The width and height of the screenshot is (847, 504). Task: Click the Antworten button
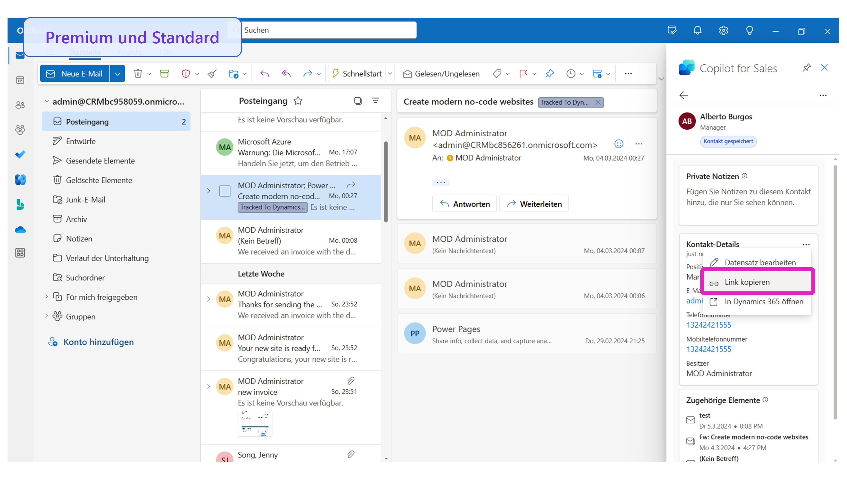(x=464, y=204)
